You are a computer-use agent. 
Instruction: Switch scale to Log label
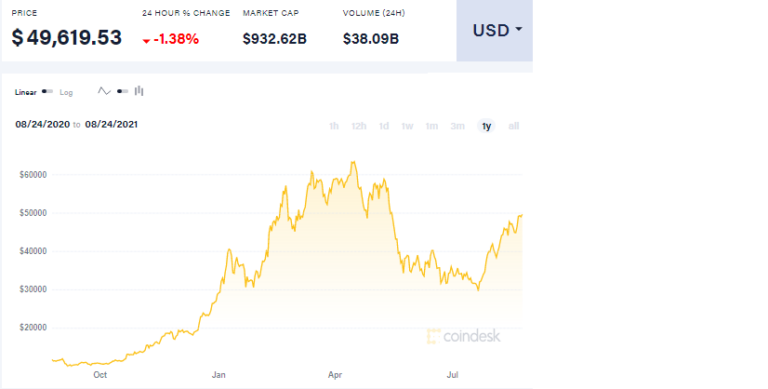tap(66, 92)
